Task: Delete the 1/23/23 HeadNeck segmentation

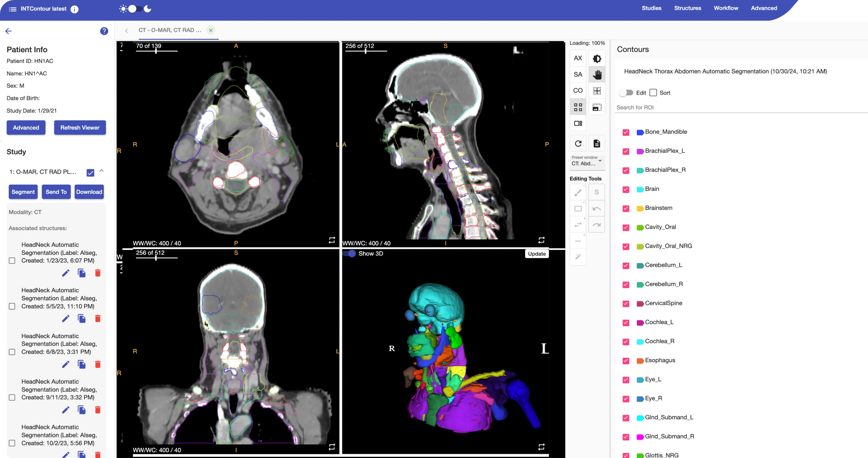Action: 98,273
